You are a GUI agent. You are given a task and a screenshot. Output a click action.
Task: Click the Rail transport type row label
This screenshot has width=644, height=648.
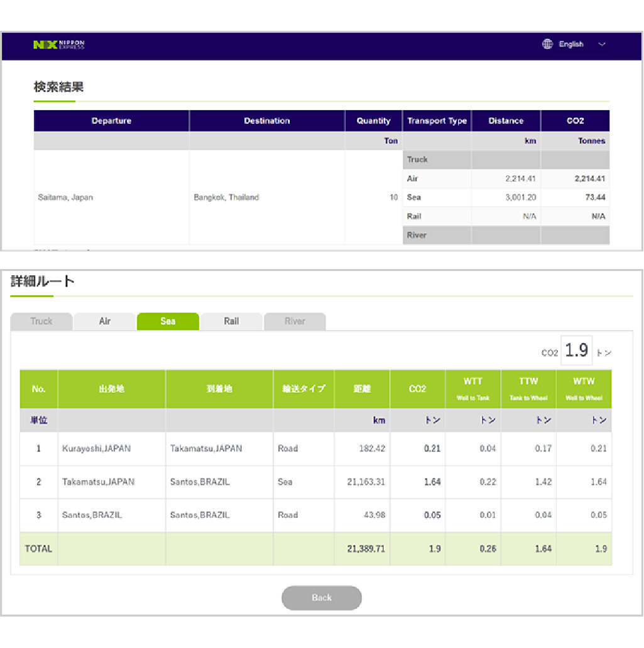414,216
